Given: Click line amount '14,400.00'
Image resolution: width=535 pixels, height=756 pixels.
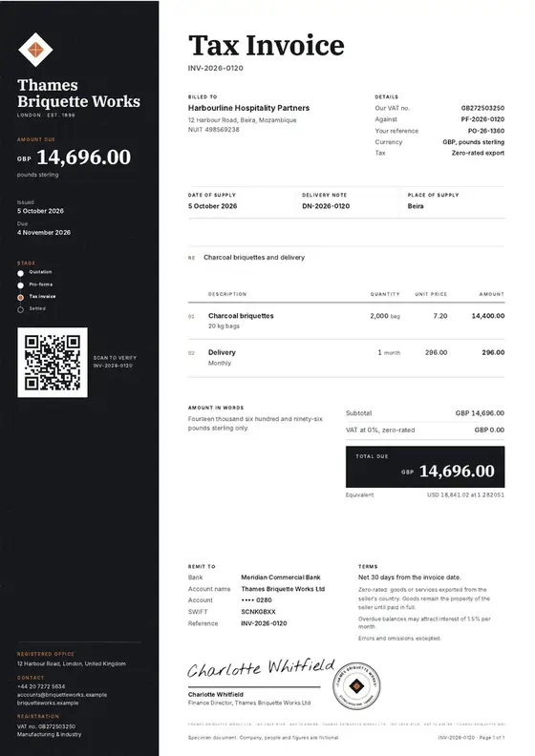Looking at the screenshot, I should coord(488,316).
